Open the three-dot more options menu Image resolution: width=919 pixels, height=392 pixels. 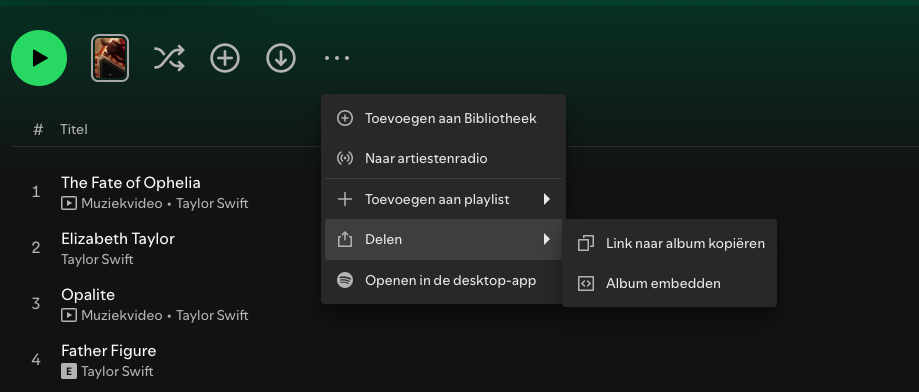tap(337, 58)
